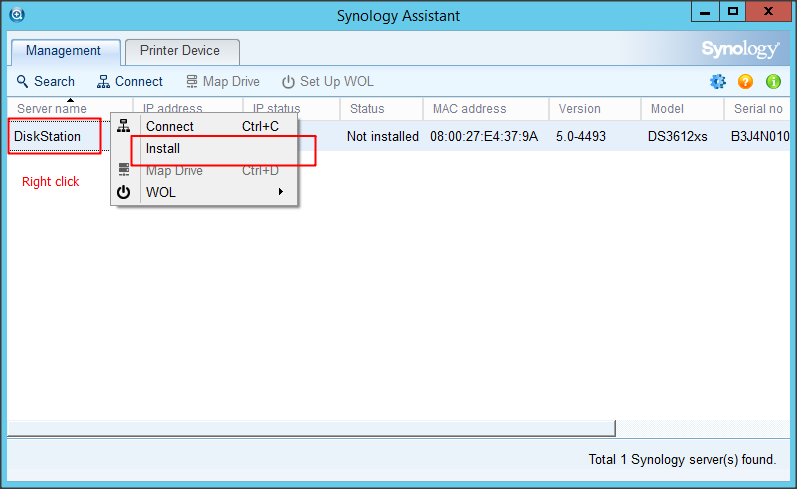This screenshot has height=489, width=797.
Task: Select the Management tab
Action: click(x=64, y=51)
